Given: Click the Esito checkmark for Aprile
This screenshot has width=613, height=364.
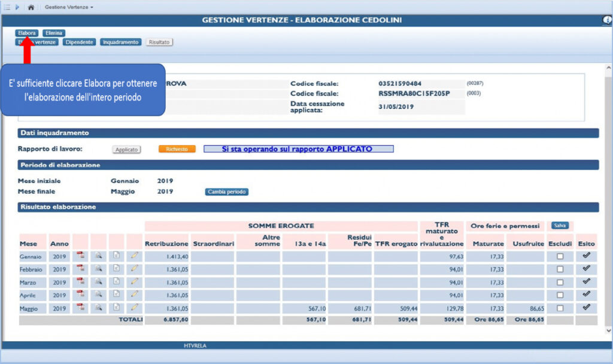Looking at the screenshot, I should 586,294.
